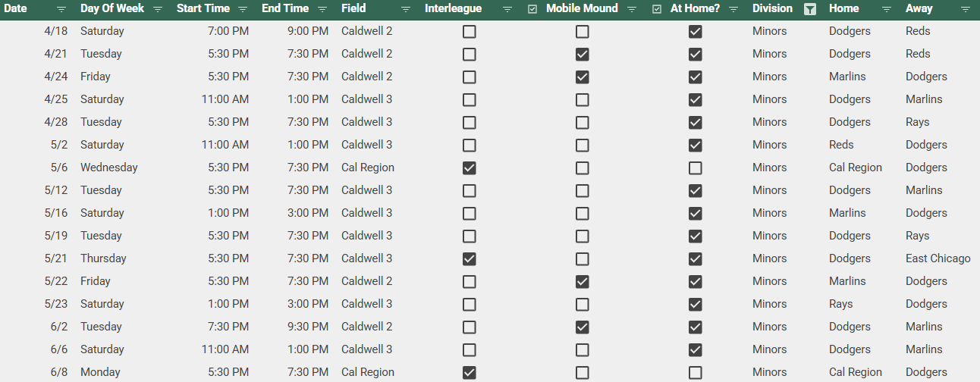Expand the Interleague column filter menu
Image resolution: width=980 pixels, height=382 pixels.
point(507,10)
